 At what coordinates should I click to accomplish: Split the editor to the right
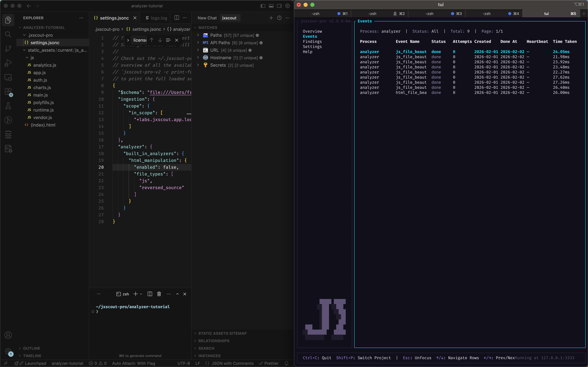177,18
